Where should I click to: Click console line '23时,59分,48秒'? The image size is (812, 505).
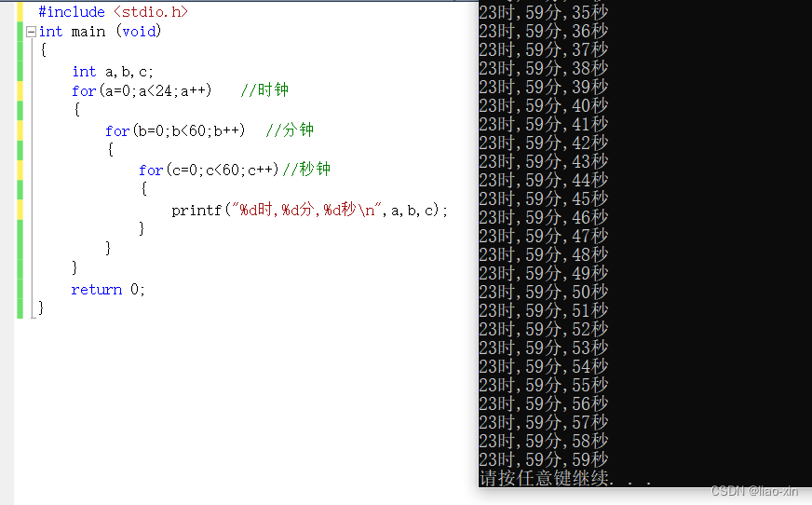point(543,255)
